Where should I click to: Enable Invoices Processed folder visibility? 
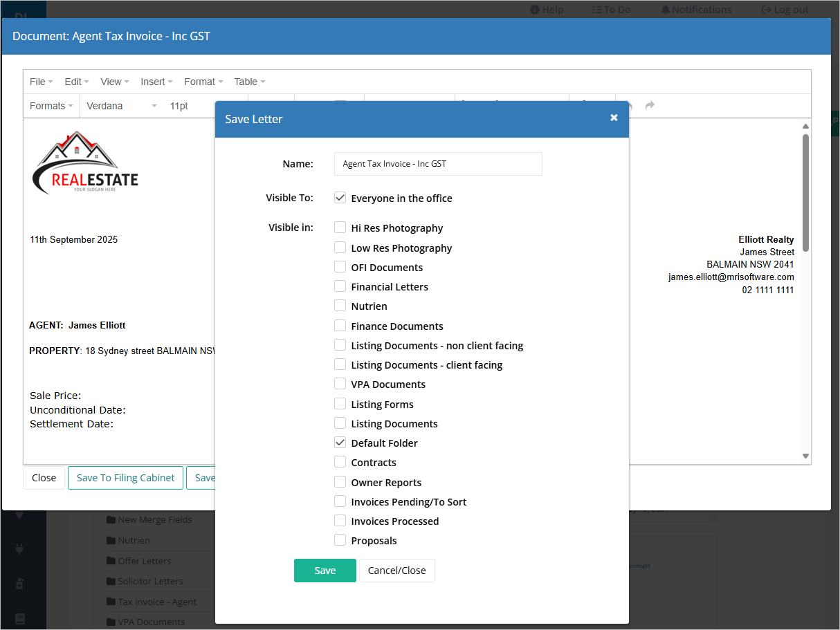coord(340,521)
